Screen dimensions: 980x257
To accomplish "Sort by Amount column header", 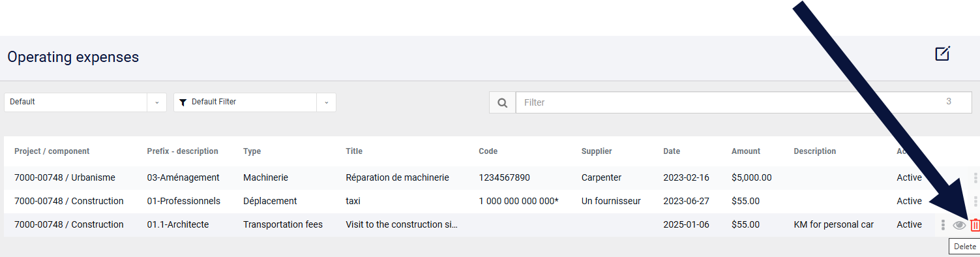I will tap(746, 151).
